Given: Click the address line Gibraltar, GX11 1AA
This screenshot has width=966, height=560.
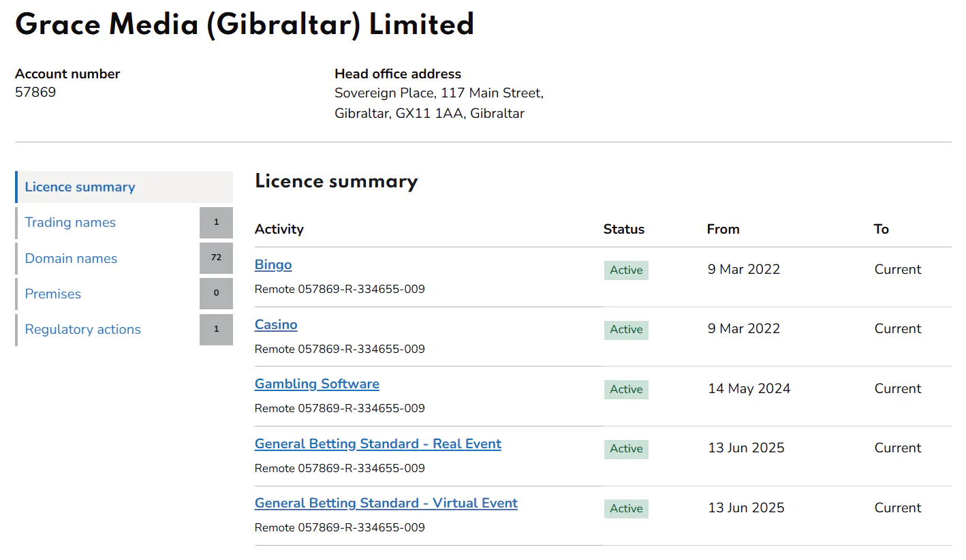Looking at the screenshot, I should point(429,114).
